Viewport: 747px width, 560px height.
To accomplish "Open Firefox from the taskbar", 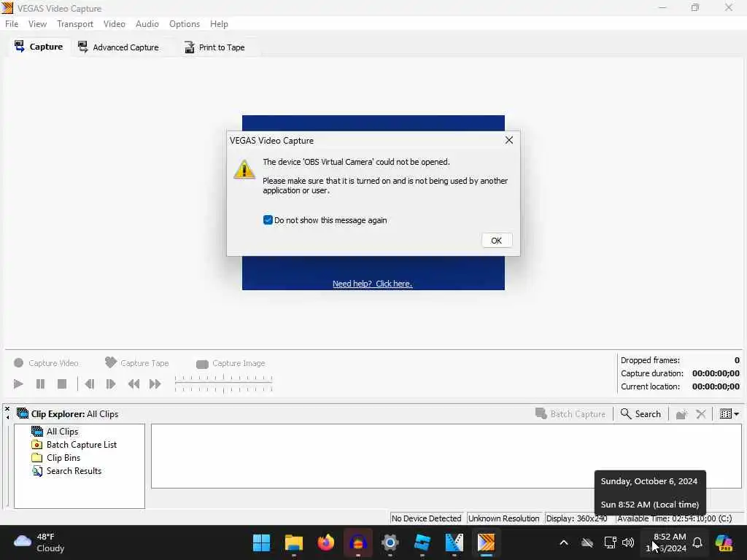I will tap(326, 542).
